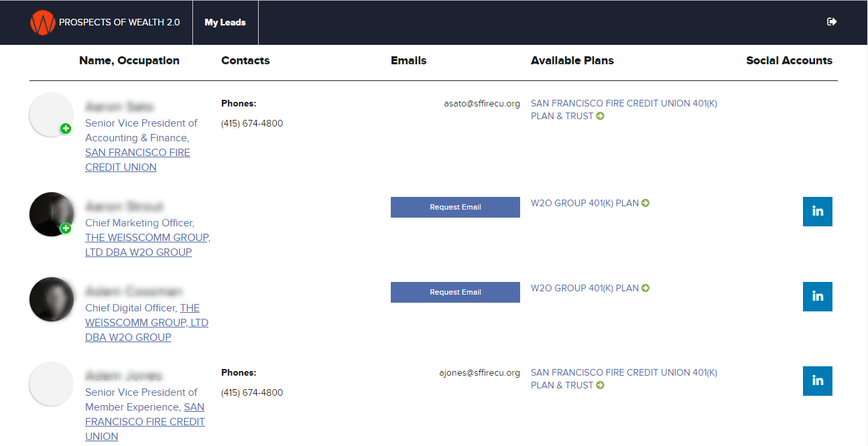868x446 pixels.
Task: Click the Chief Digital Officer's profile photo
Action: (52, 299)
